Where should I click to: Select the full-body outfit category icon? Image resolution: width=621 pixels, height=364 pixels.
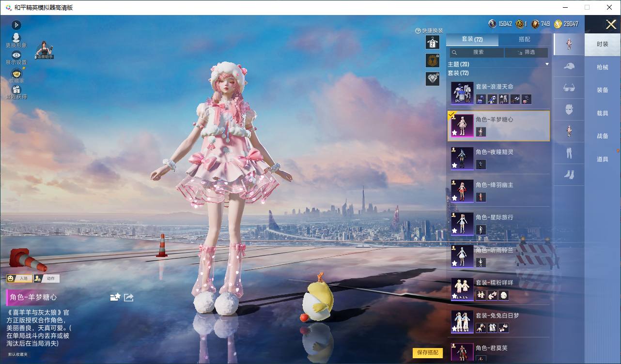(x=569, y=44)
